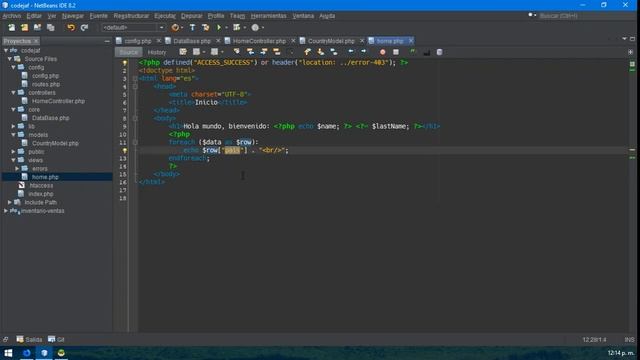The height and width of the screenshot is (360, 640).
Task: Click Find Previous Occurrence icon
Action: 250,52
